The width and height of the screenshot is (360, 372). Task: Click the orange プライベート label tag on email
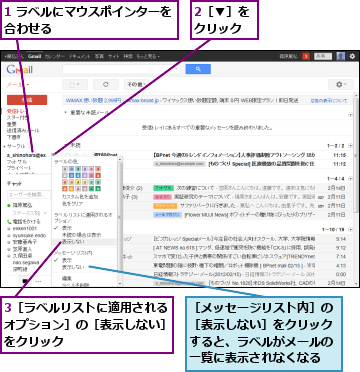[165, 206]
